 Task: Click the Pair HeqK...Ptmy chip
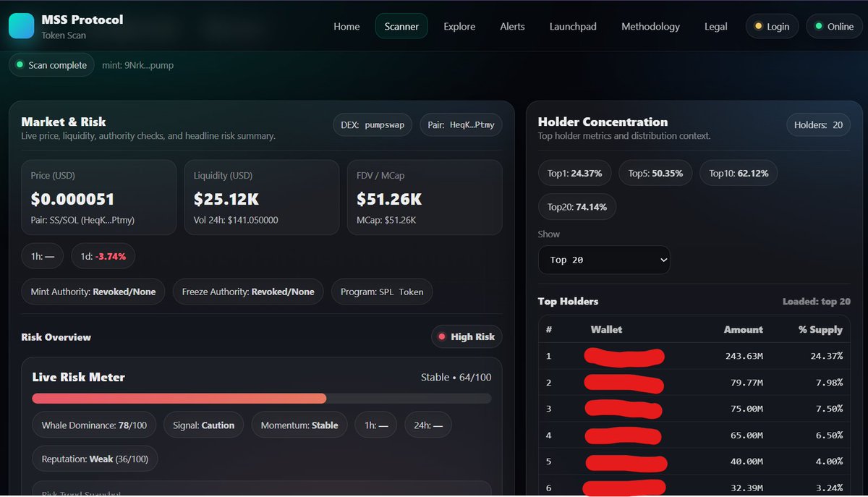tap(461, 124)
